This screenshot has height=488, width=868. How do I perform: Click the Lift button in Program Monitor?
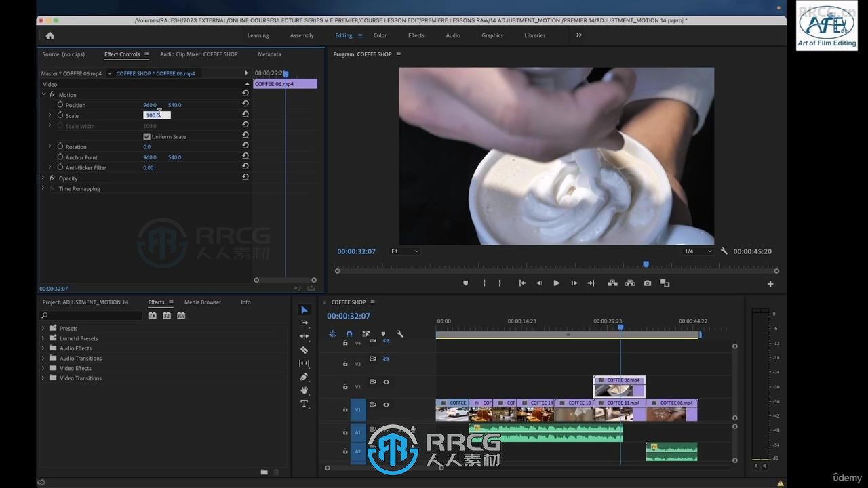coord(613,283)
